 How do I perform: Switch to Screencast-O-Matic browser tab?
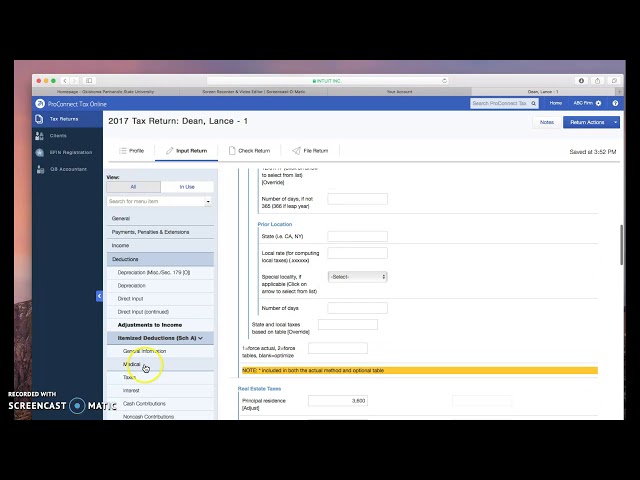(253, 92)
